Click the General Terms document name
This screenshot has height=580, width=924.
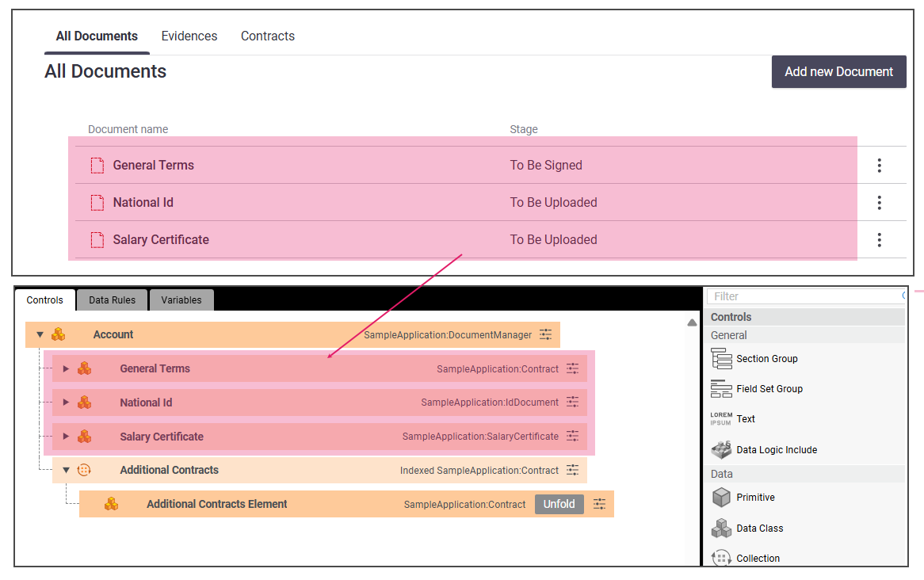coord(153,166)
